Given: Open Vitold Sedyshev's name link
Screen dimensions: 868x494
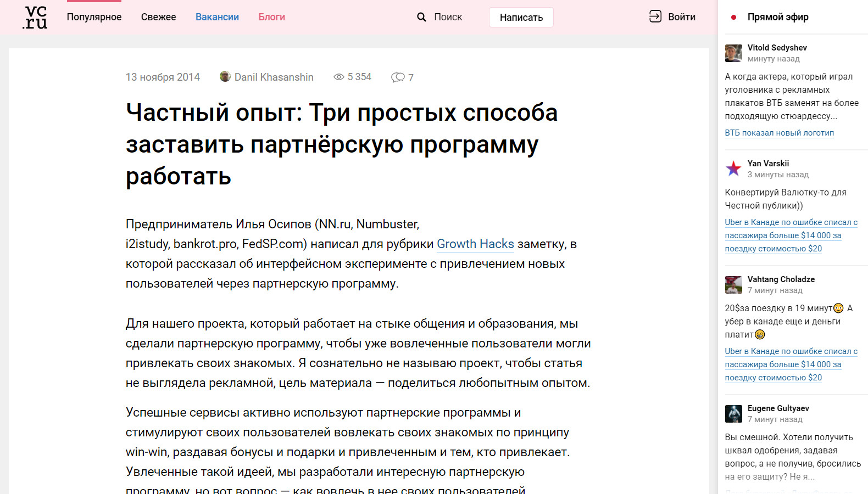Looking at the screenshot, I should [x=777, y=48].
